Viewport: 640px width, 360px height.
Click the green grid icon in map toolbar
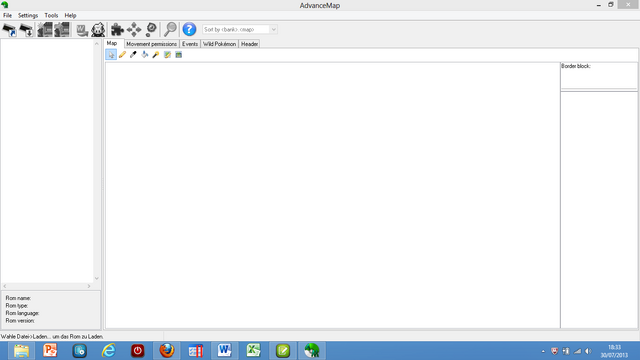click(x=178, y=55)
